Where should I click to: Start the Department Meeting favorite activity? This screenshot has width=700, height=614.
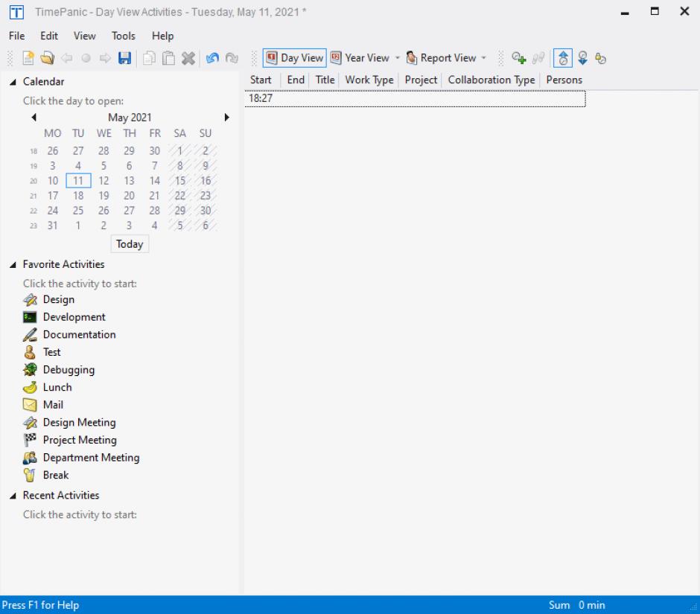point(81,458)
